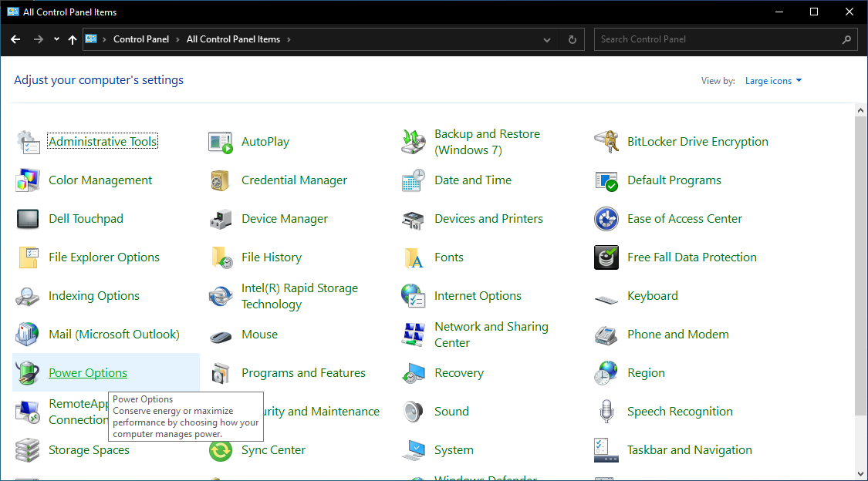Open the Free Fall Data Protection icon
Screen dimensions: 868x481
point(606,257)
